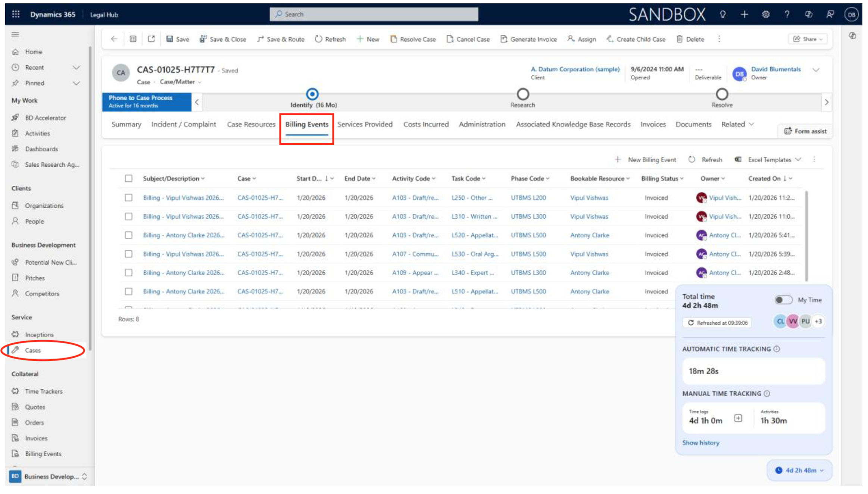Open the Costs Incurred tab
This screenshot has width=868, height=494.
point(426,124)
